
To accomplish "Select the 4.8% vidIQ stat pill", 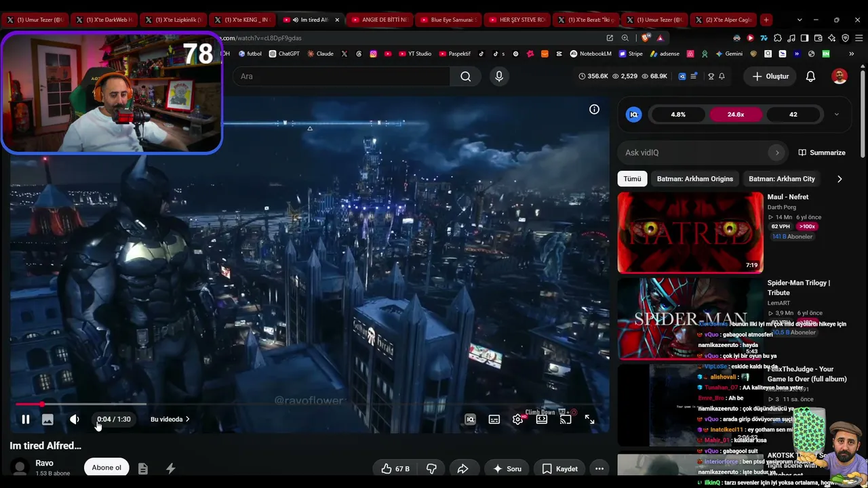I will pos(678,115).
